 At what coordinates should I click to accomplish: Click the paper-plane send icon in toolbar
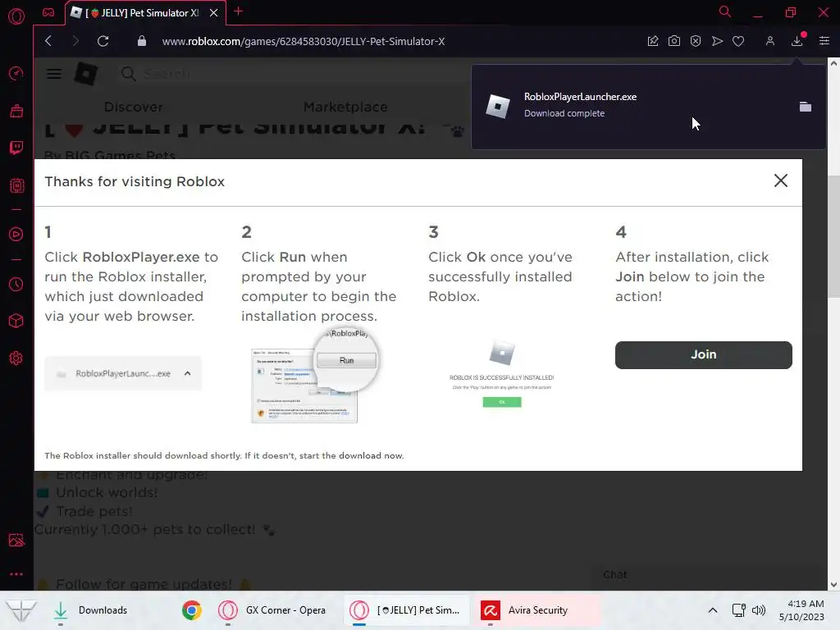[x=717, y=41]
